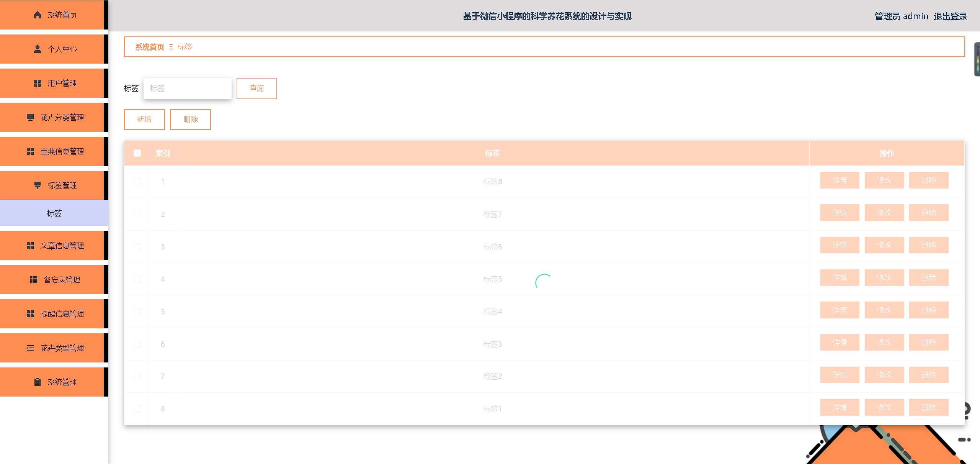Click the home icon beside 系统首页

coord(38,15)
